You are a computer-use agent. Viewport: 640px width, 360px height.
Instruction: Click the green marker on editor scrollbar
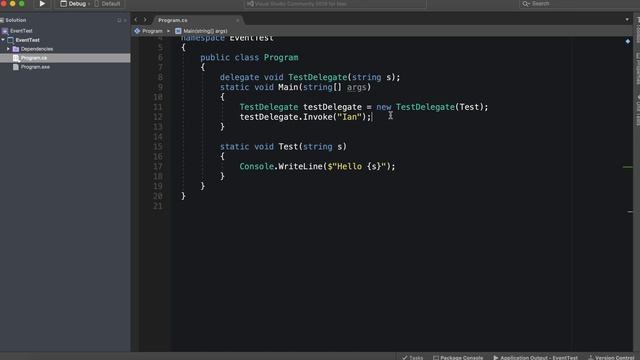(627, 167)
